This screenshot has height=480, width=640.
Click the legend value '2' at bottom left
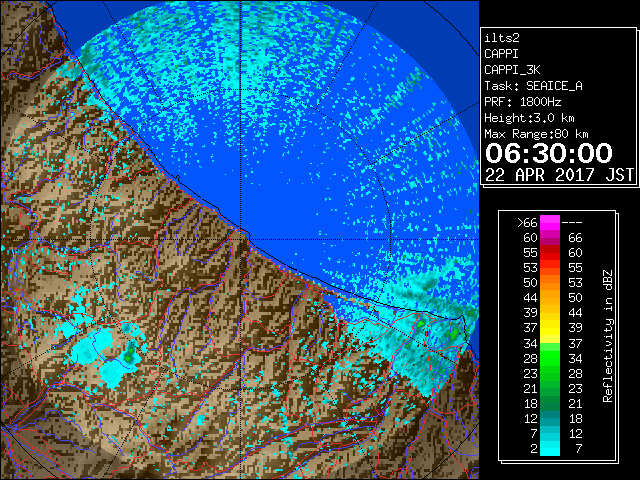point(534,449)
